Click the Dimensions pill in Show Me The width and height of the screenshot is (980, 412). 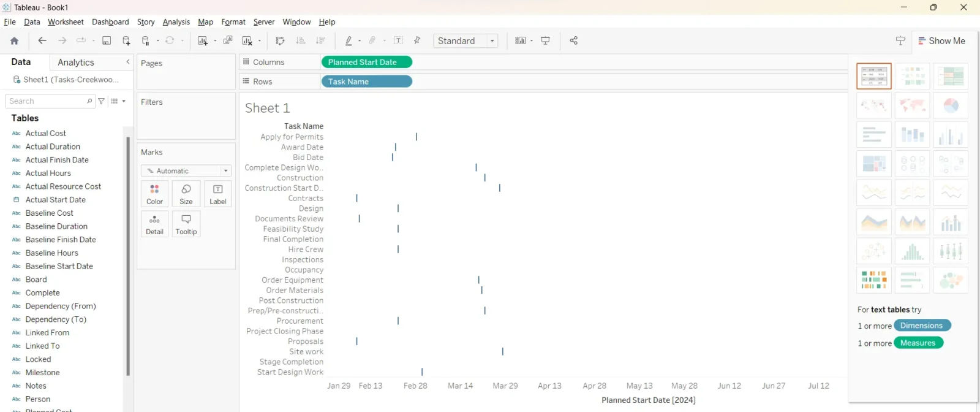pyautogui.click(x=922, y=326)
